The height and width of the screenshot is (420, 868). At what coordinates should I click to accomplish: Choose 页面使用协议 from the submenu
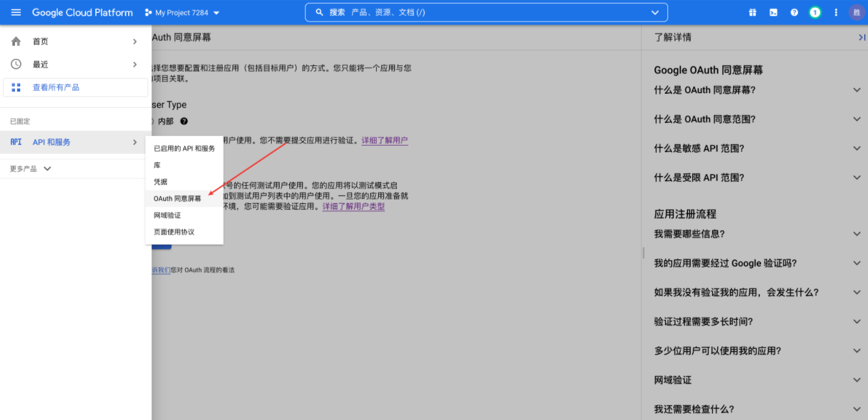coord(184,232)
